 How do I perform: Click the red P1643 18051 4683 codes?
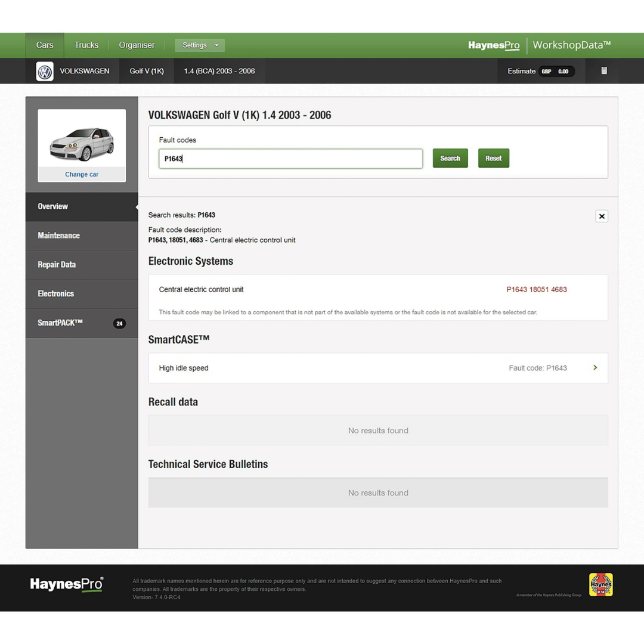pyautogui.click(x=537, y=290)
